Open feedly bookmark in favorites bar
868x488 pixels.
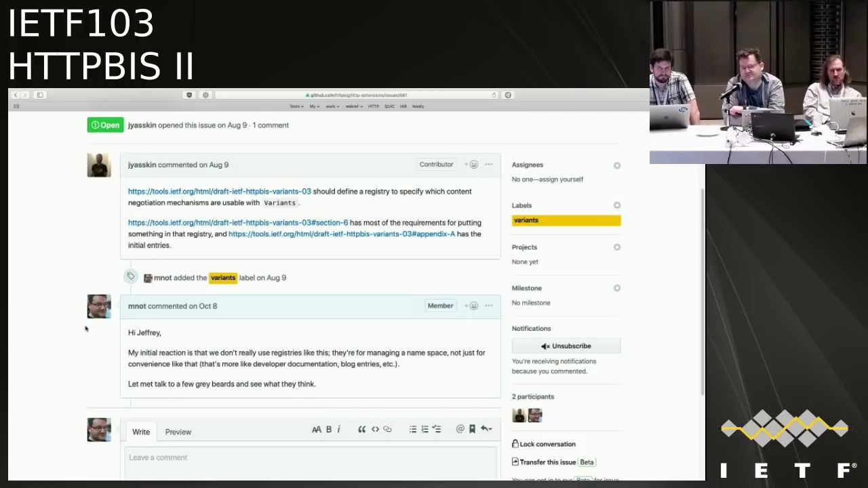click(418, 106)
